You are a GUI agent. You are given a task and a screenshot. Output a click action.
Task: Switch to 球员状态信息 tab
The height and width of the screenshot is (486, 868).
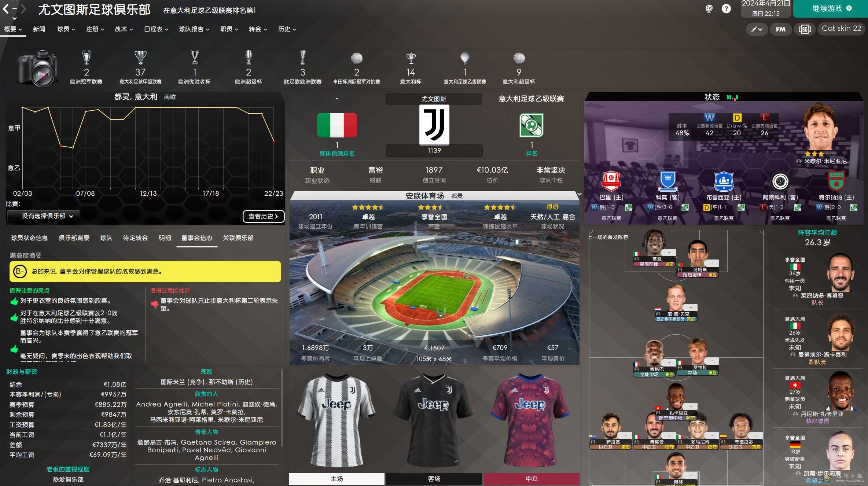[x=29, y=238]
